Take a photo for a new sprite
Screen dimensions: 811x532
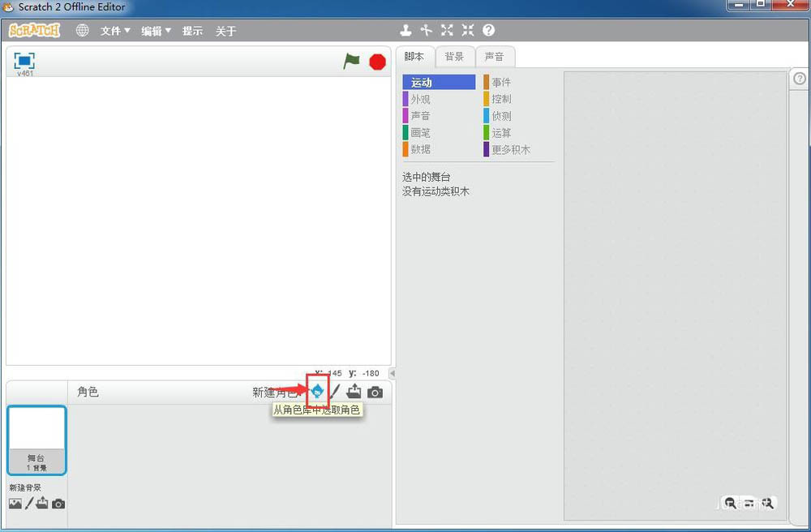pos(375,392)
